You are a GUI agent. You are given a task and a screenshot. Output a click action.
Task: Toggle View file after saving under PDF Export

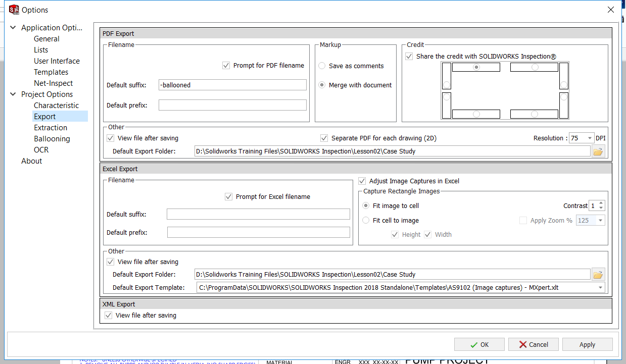(x=111, y=138)
